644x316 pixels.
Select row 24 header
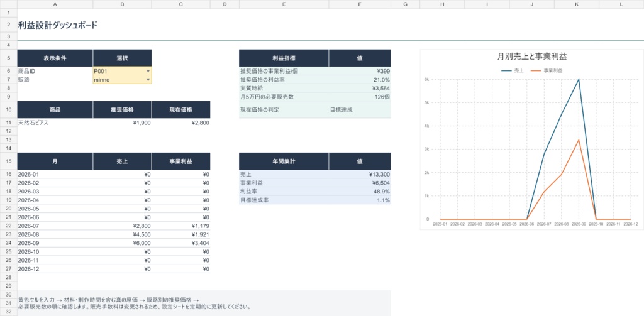point(9,242)
